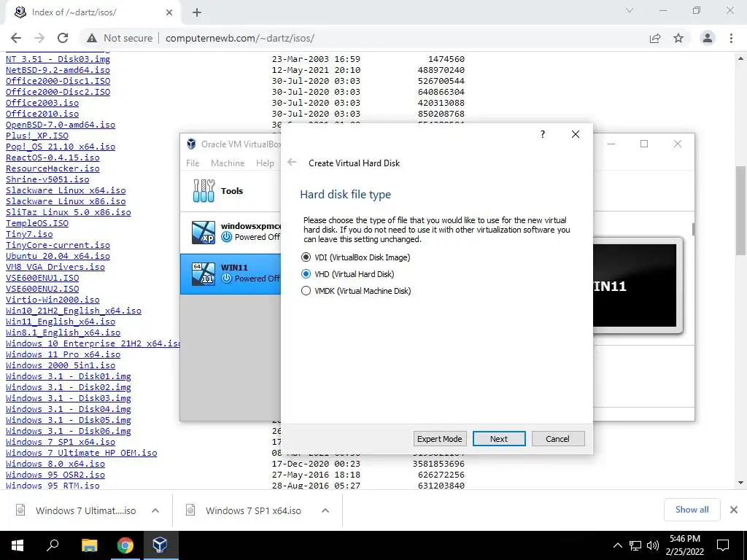Viewport: 747px width, 560px height.
Task: Open network tray icon
Action: point(635,545)
